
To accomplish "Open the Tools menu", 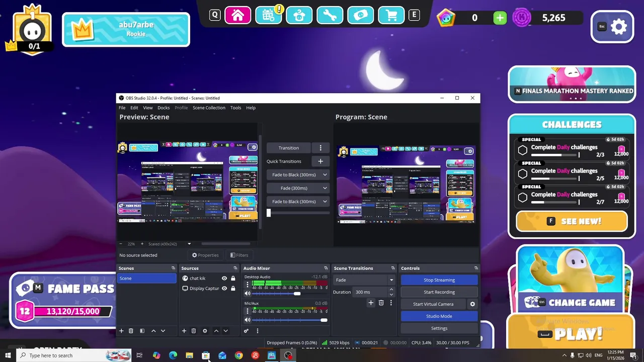I will [x=236, y=108].
